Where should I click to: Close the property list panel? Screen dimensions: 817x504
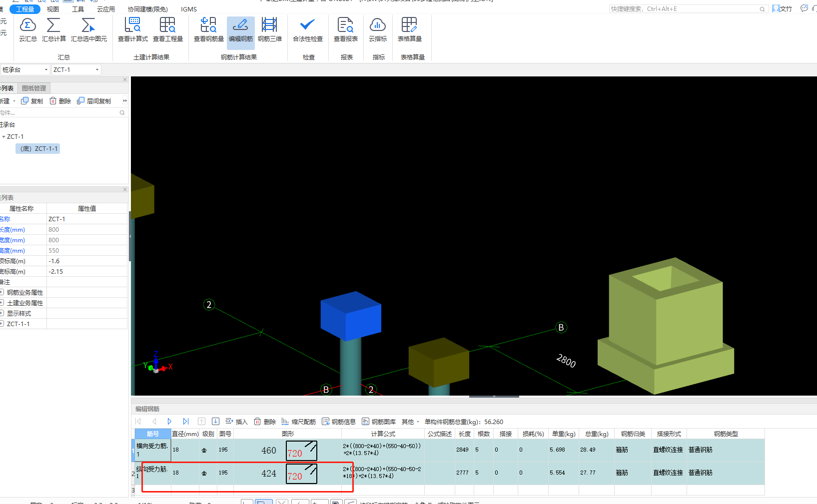125,189
